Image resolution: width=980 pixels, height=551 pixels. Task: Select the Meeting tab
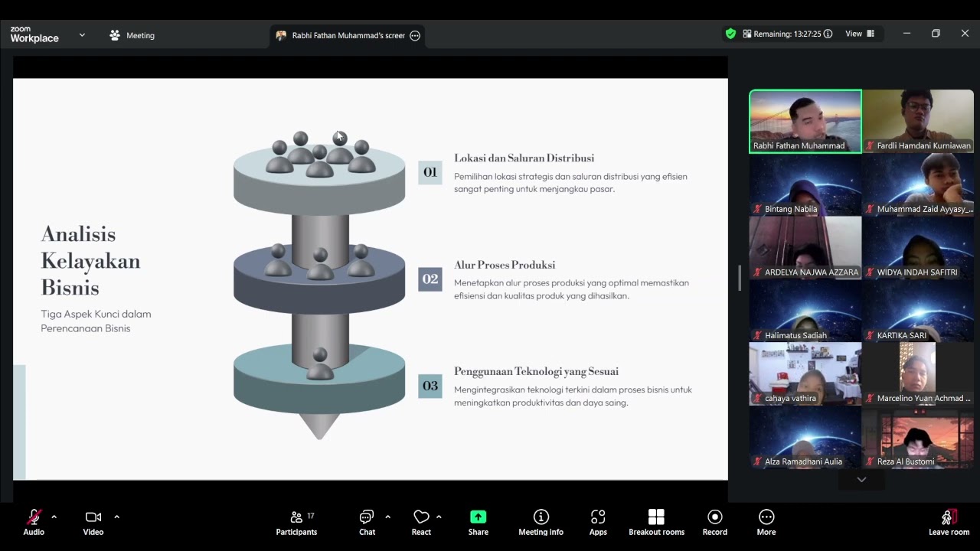132,35
